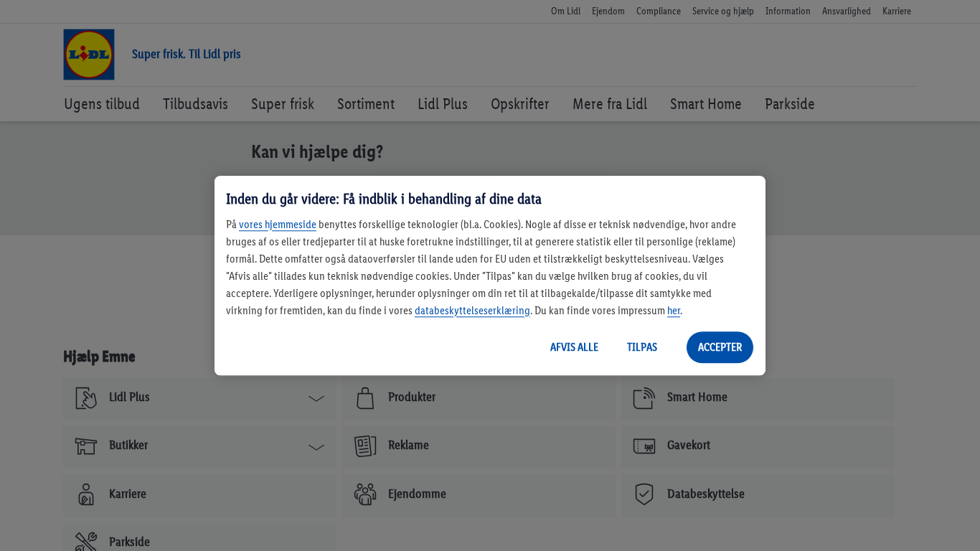Screen dimensions: 980x551
Task: Click the Gavekort gift card icon
Action: point(644,446)
